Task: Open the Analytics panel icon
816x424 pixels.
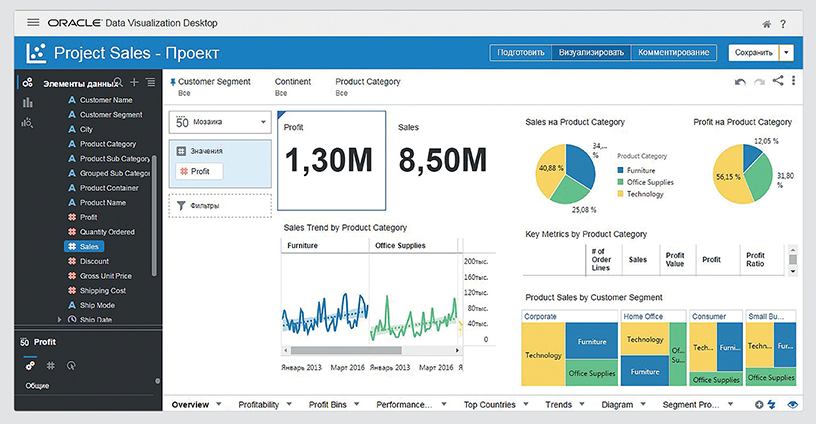Action: (x=28, y=123)
